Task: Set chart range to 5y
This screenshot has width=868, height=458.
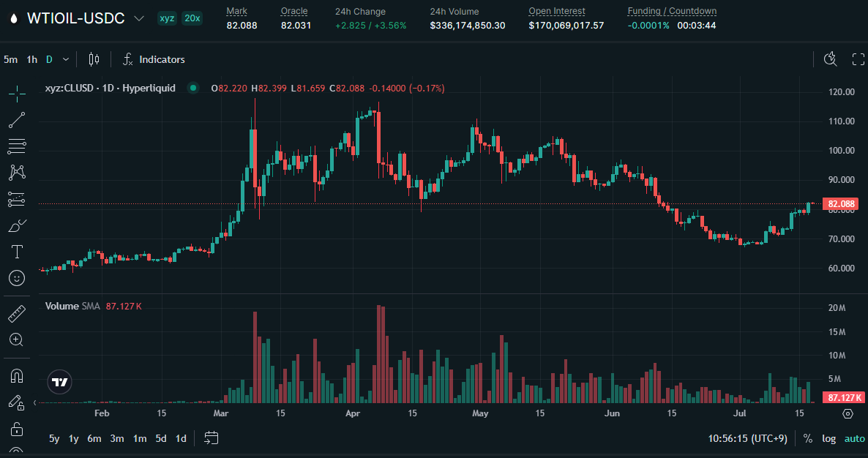Action: tap(53, 438)
